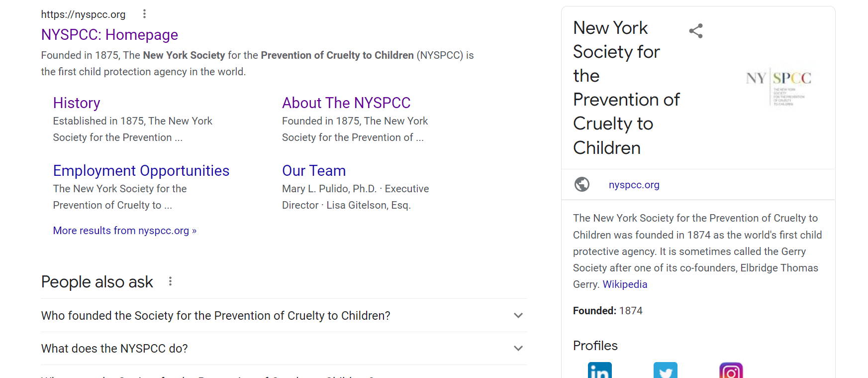This screenshot has width=868, height=378.
Task: Open the Our Team sitelink
Action: coord(314,170)
